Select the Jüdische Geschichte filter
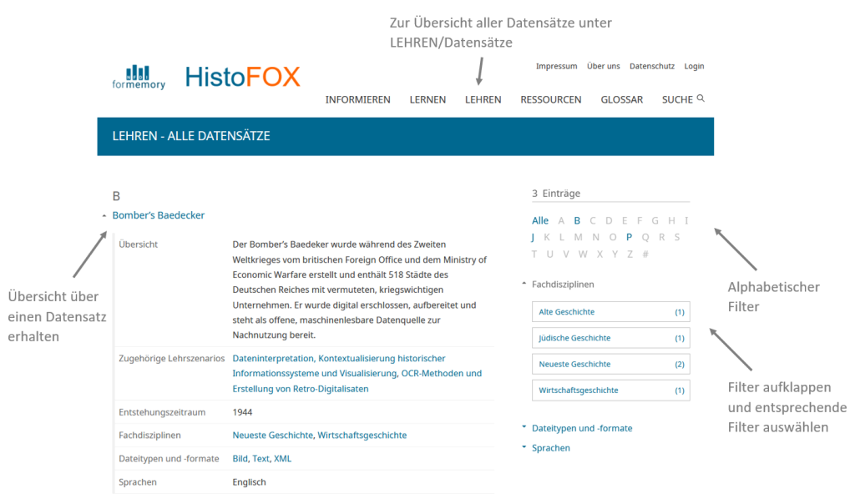This screenshot has height=504, width=855. tap(610, 338)
